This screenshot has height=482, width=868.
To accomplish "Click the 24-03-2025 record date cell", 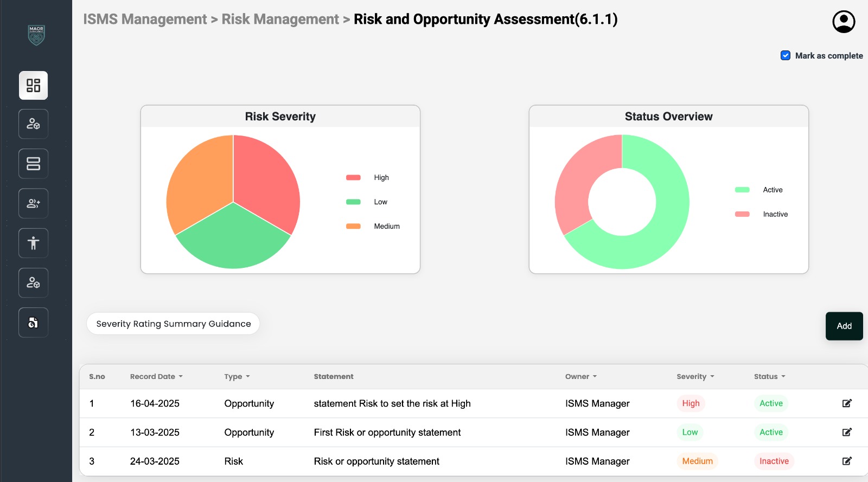I will pyautogui.click(x=155, y=461).
